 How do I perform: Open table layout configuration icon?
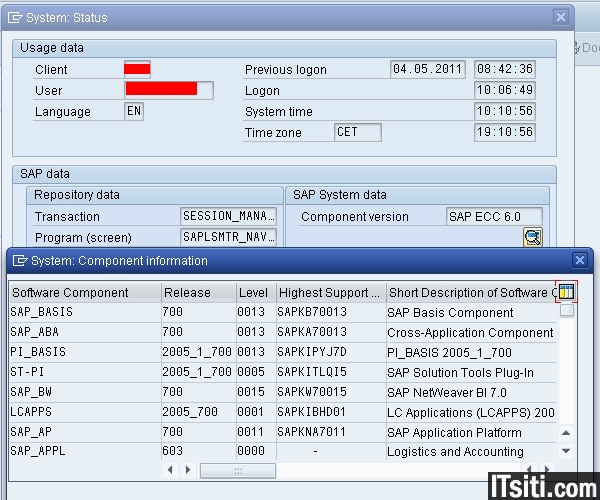pyautogui.click(x=566, y=292)
